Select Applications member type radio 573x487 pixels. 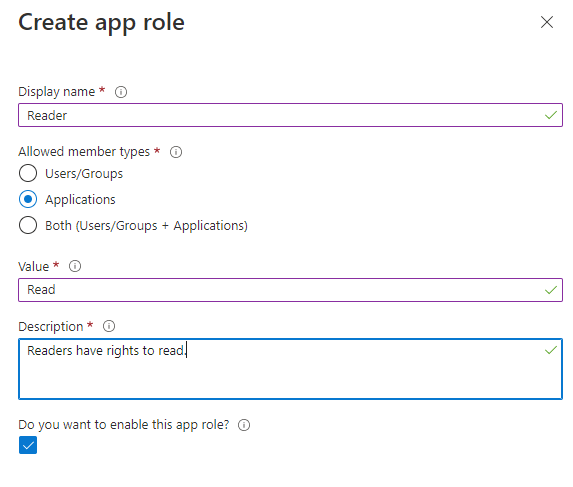(x=28, y=199)
